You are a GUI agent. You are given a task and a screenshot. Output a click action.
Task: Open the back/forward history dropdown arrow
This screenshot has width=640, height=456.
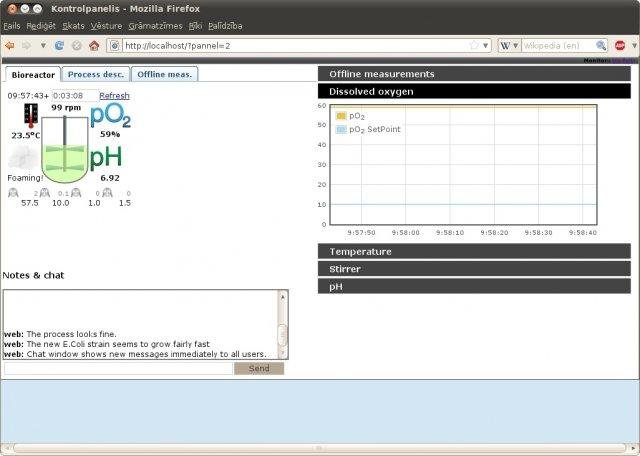tap(43, 46)
